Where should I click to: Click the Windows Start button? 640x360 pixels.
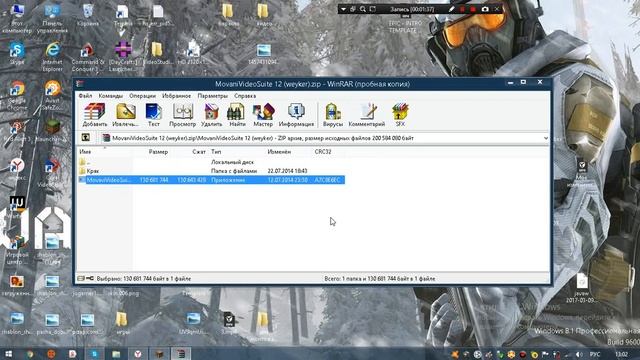pos(8,353)
